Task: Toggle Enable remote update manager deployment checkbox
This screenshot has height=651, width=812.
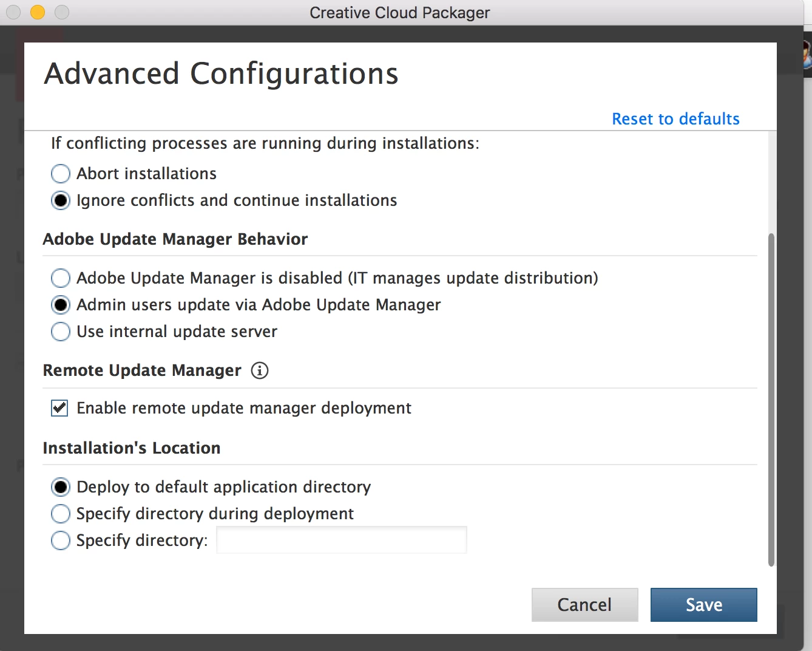Action: pyautogui.click(x=59, y=408)
